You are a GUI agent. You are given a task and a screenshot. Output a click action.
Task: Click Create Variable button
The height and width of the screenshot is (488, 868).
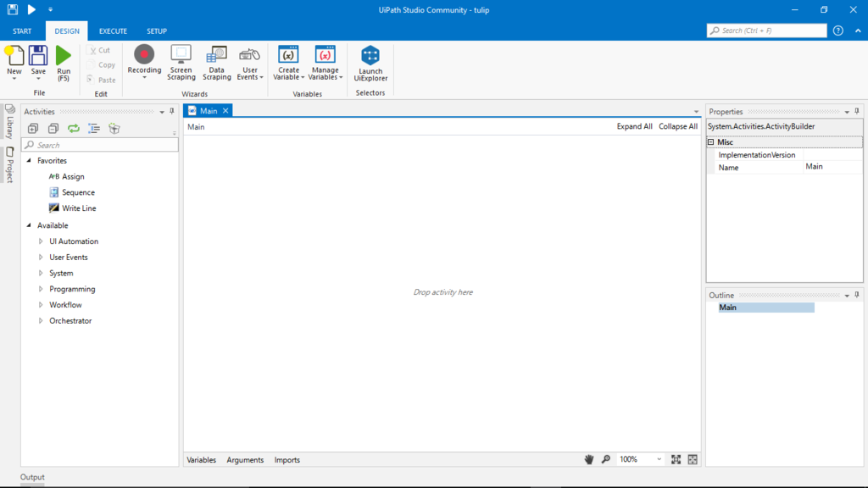tap(288, 63)
